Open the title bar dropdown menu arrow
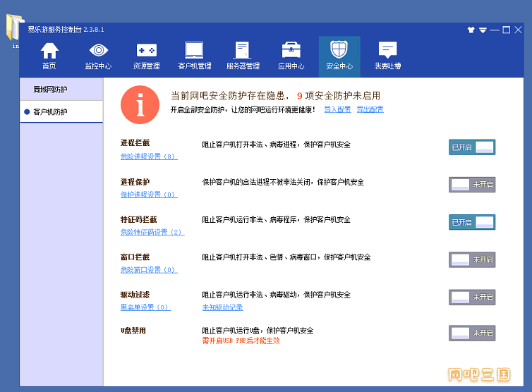This screenshot has height=392, width=532. (x=483, y=30)
